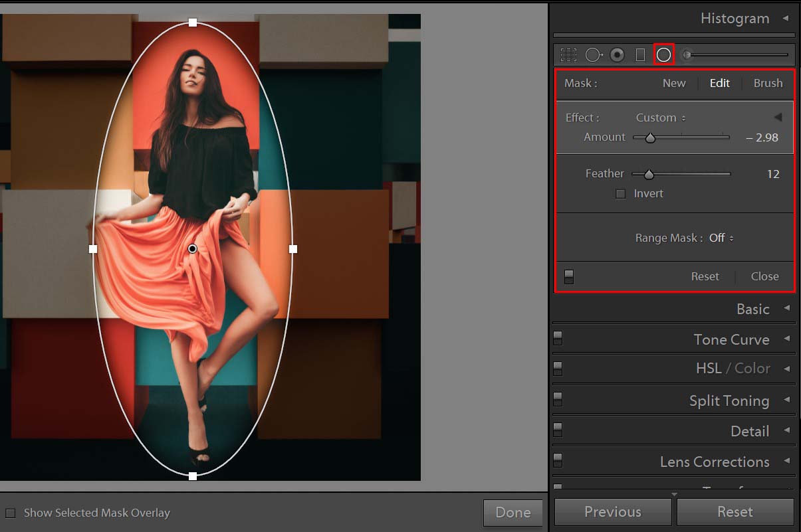Open the Effect Custom preset dropdown
This screenshot has height=532, width=801.
[x=660, y=118]
